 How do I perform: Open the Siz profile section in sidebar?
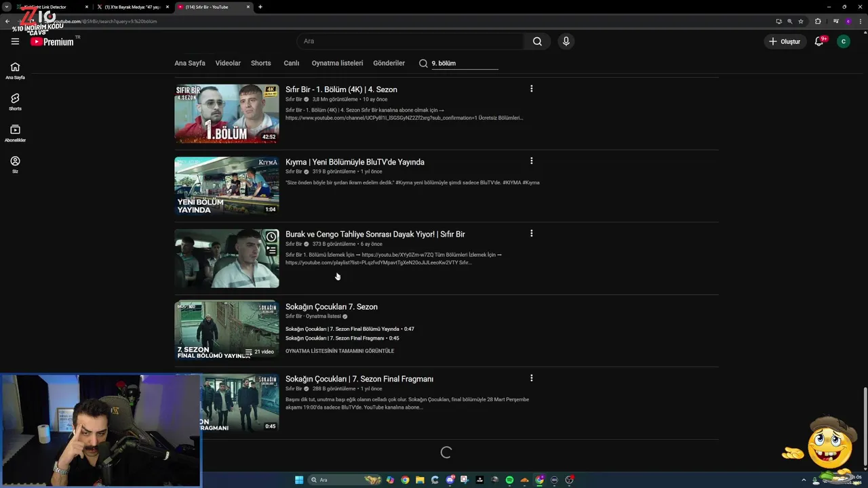[x=15, y=165]
